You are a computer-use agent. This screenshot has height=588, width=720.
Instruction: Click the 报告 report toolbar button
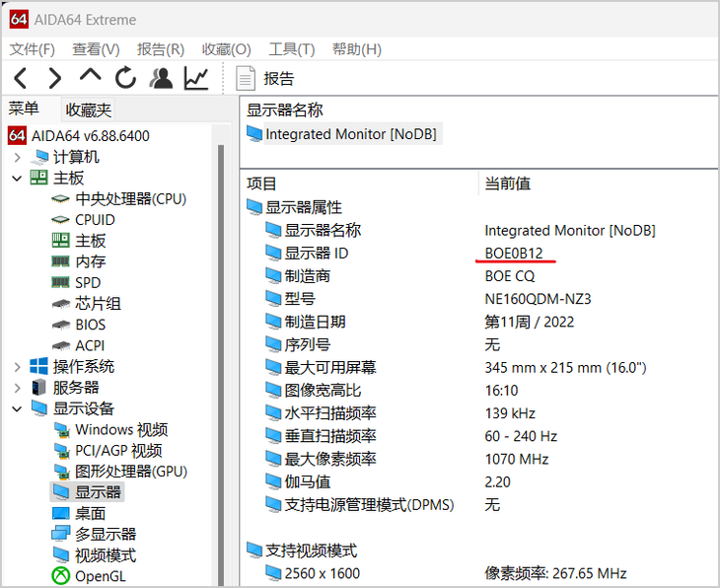pos(265,79)
